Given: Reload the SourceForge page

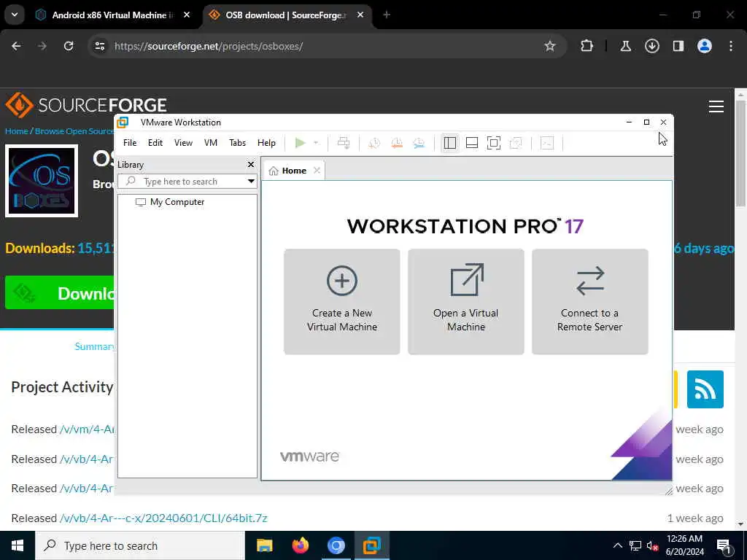Looking at the screenshot, I should tap(69, 46).
